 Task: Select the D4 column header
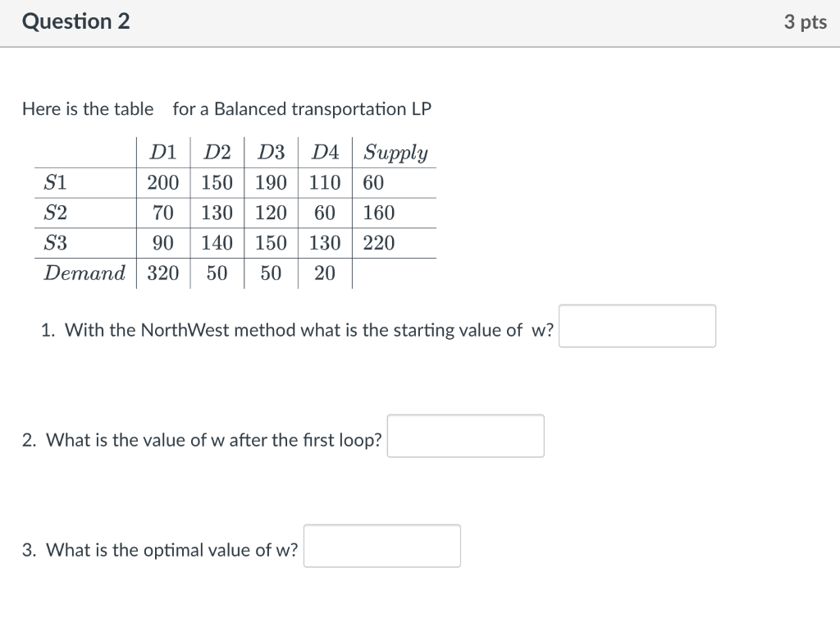click(x=324, y=152)
